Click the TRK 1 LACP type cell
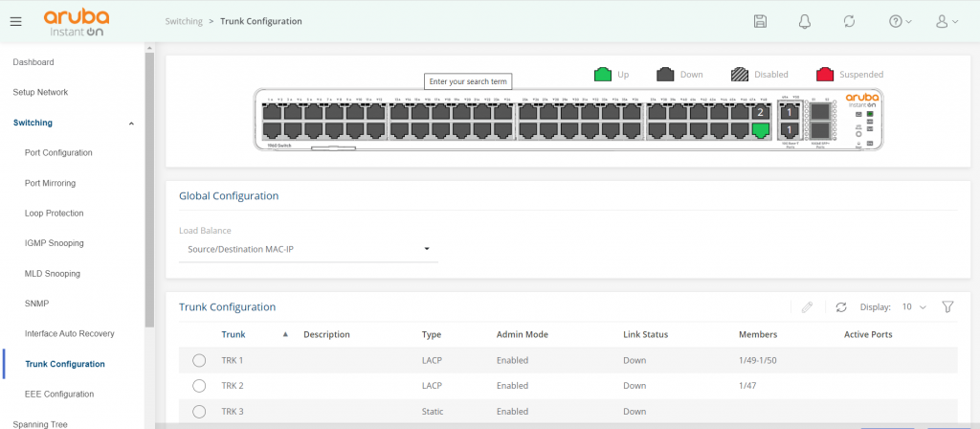Viewport: 980px width, 429px height. [x=432, y=360]
